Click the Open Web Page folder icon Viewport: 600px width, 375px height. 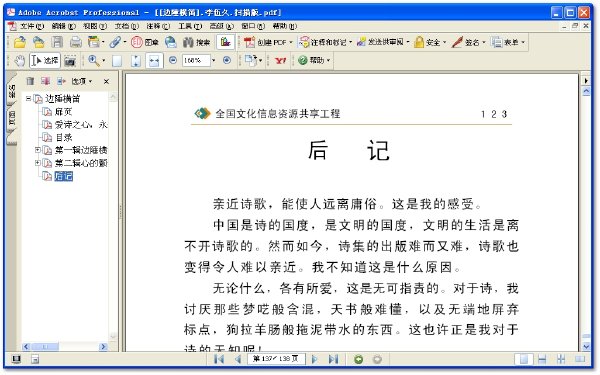(x=38, y=42)
